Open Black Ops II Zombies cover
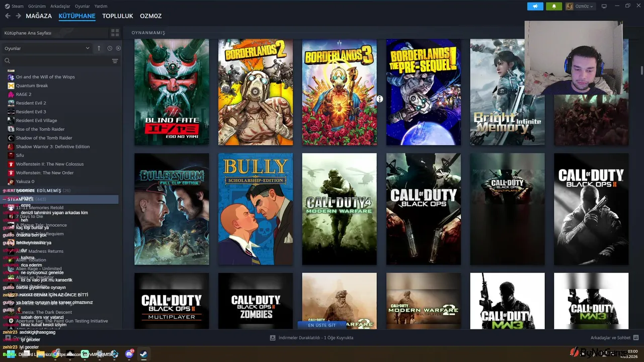 click(256, 301)
